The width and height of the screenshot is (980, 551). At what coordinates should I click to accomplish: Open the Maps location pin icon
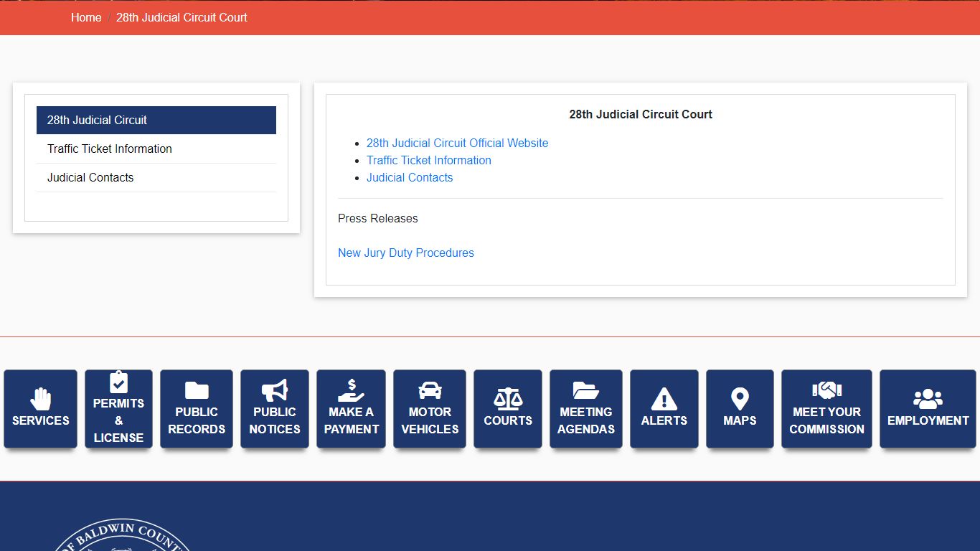pyautogui.click(x=740, y=399)
